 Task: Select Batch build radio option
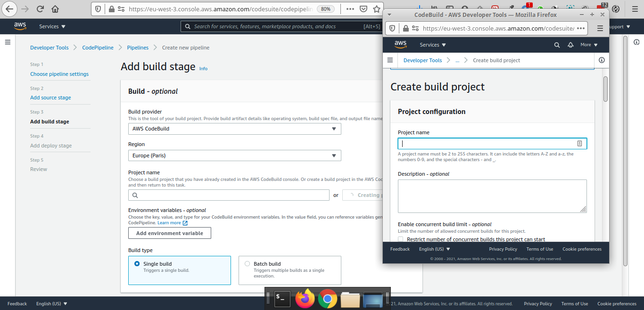248,264
